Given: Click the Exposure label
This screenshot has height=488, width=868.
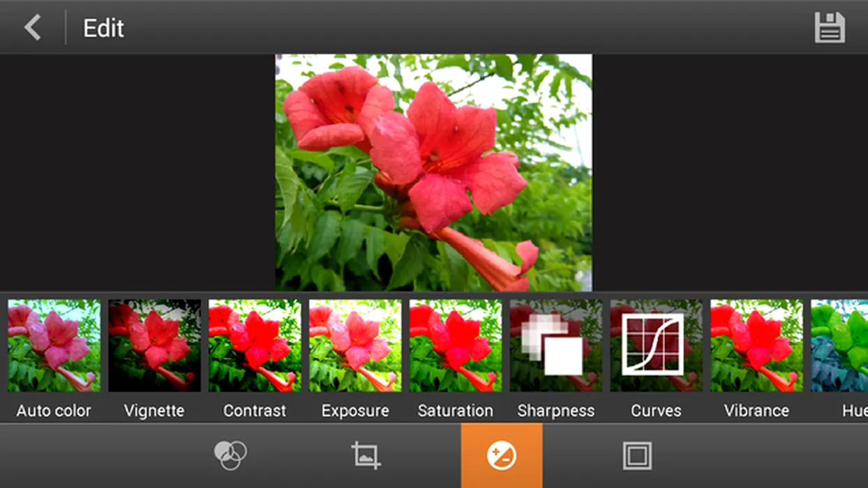Looking at the screenshot, I should click(x=355, y=411).
